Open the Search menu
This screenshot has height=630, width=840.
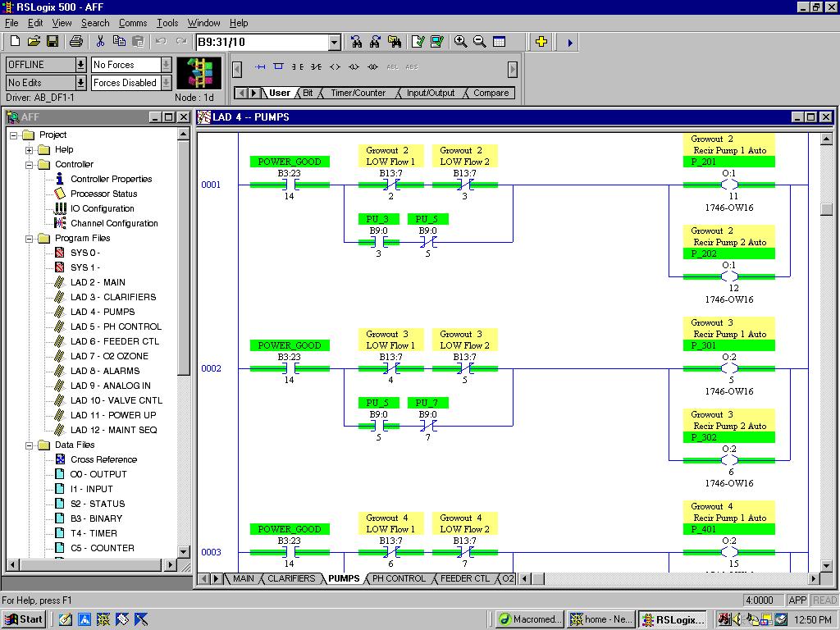point(95,23)
